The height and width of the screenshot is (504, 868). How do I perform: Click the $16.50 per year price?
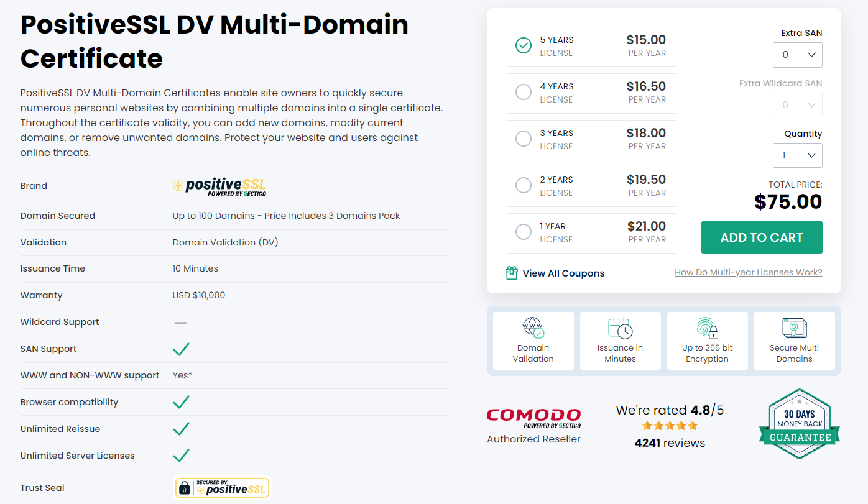646,86
